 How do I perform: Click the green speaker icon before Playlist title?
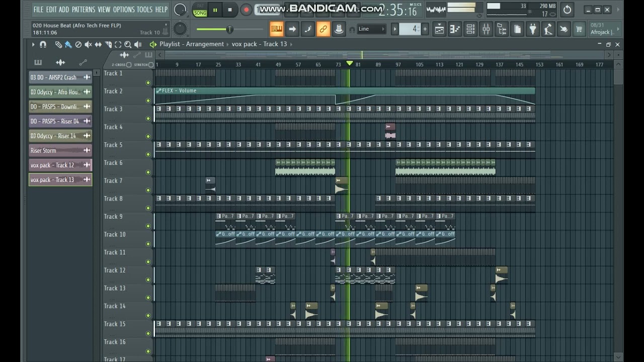tap(153, 44)
